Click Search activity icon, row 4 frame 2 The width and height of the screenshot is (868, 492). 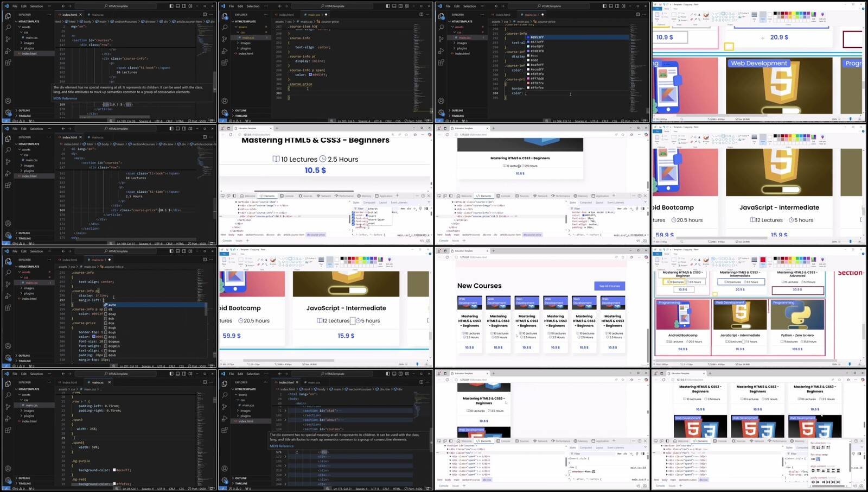pyautogui.click(x=225, y=395)
